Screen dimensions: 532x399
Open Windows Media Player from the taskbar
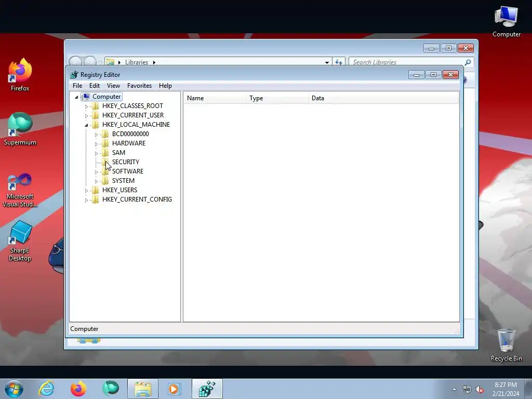(x=175, y=389)
